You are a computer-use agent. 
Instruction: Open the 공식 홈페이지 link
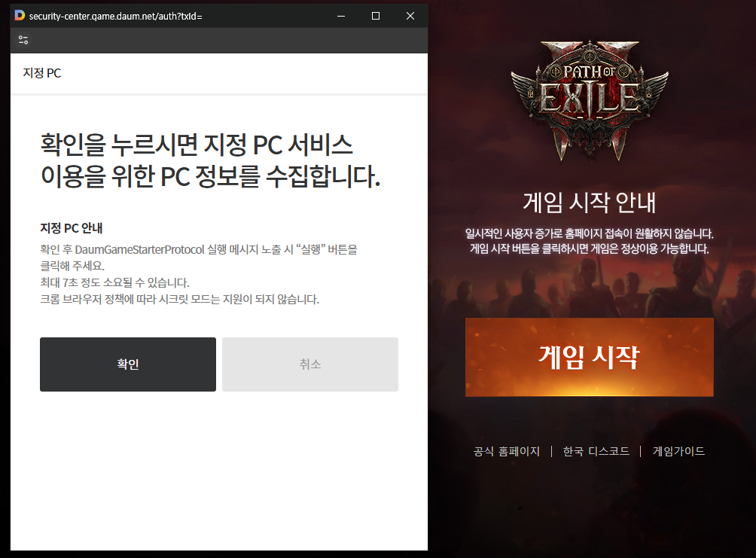[506, 451]
